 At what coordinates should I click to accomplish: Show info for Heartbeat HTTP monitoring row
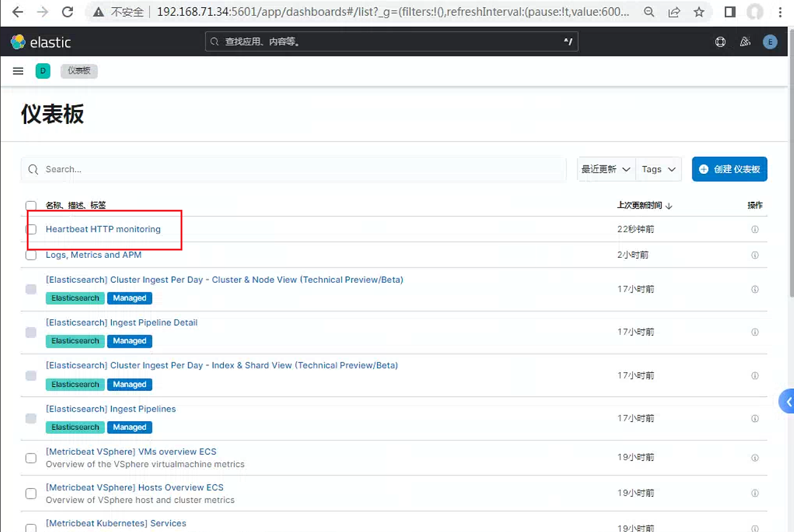pos(755,230)
